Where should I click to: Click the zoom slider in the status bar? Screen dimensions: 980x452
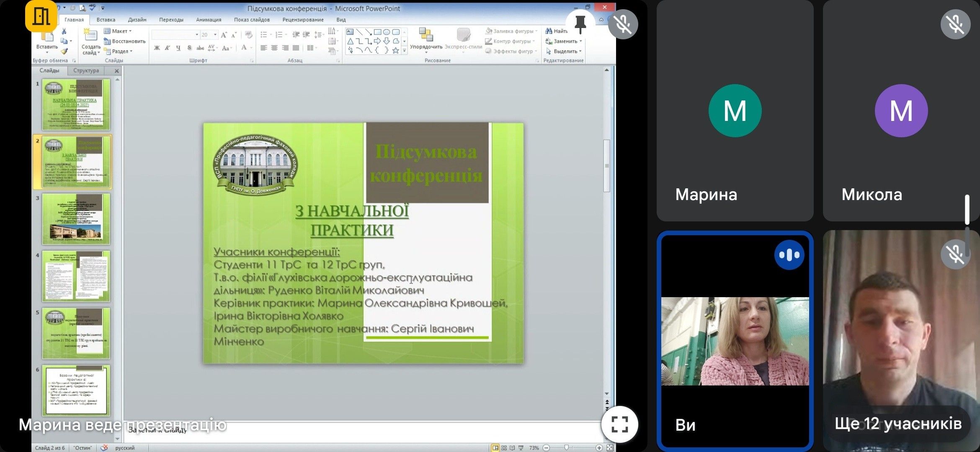[567, 447]
